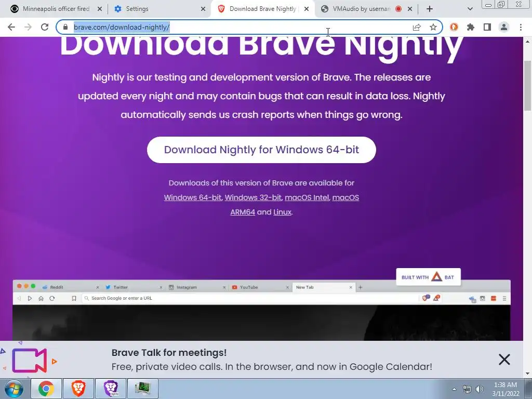This screenshot has width=532, height=399.
Task: Show hidden system tray icons
Action: (x=454, y=389)
